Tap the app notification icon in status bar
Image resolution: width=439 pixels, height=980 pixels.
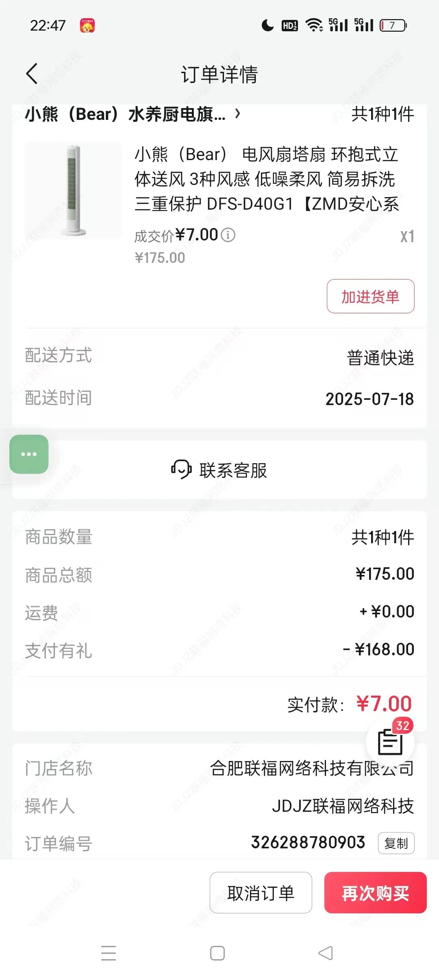87,26
